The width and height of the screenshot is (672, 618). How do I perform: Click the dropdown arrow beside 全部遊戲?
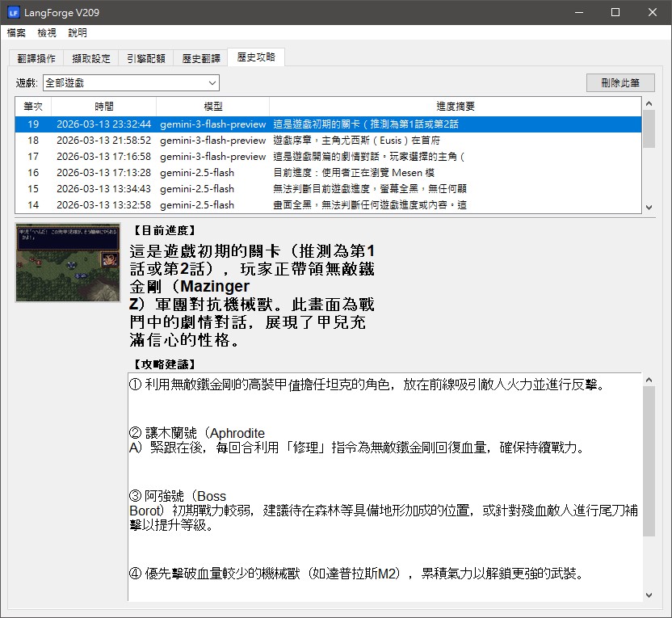point(212,82)
